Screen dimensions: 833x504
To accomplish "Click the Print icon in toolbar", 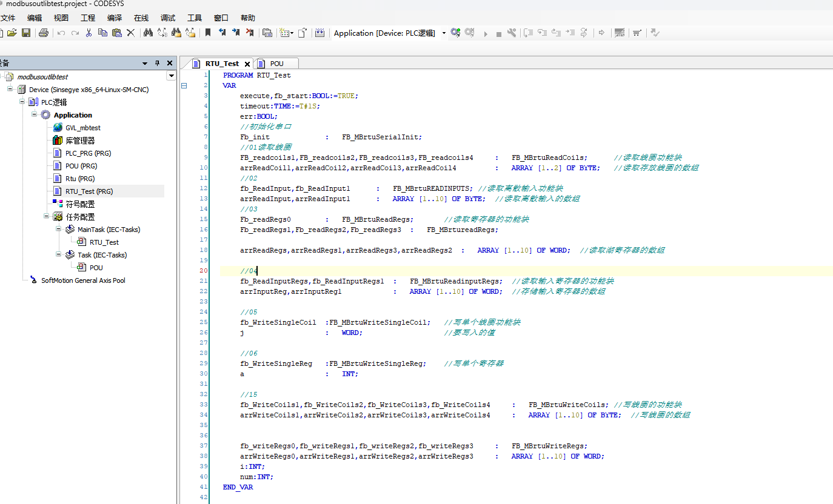I will 43,33.
